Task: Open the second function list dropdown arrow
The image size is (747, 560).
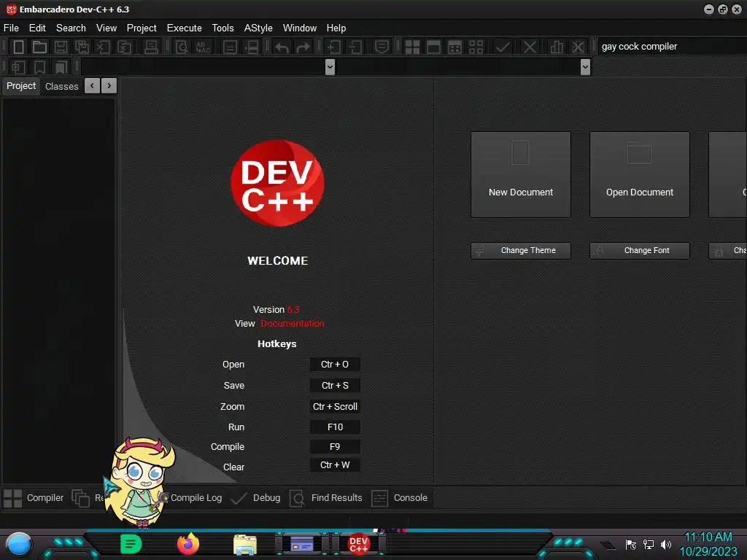Action: pyautogui.click(x=586, y=67)
